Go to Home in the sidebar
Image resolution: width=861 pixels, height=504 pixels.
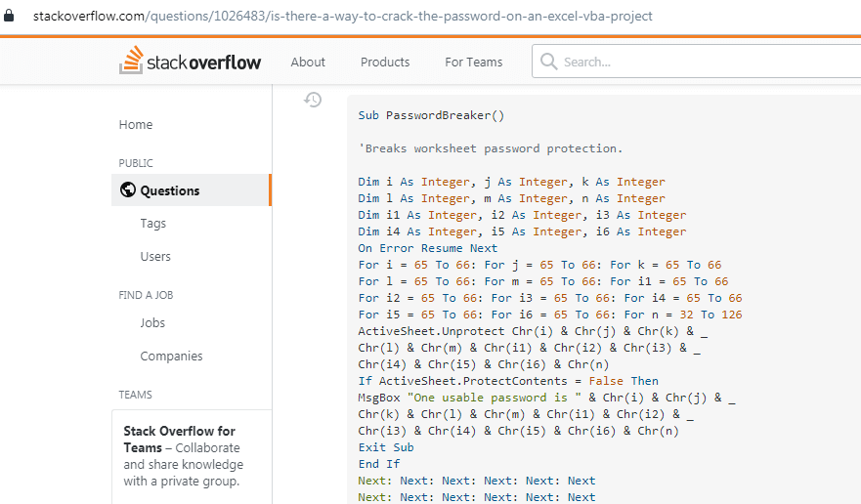136,125
